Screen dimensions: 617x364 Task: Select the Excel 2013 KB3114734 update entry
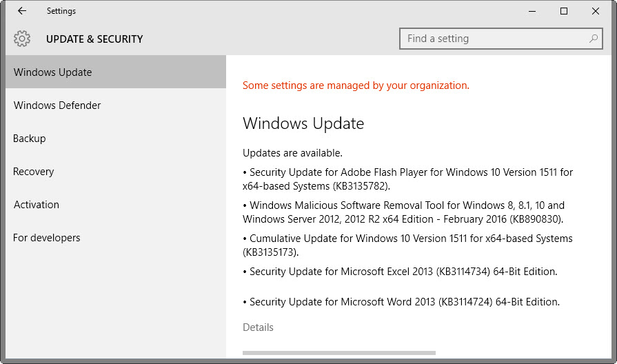pos(400,272)
